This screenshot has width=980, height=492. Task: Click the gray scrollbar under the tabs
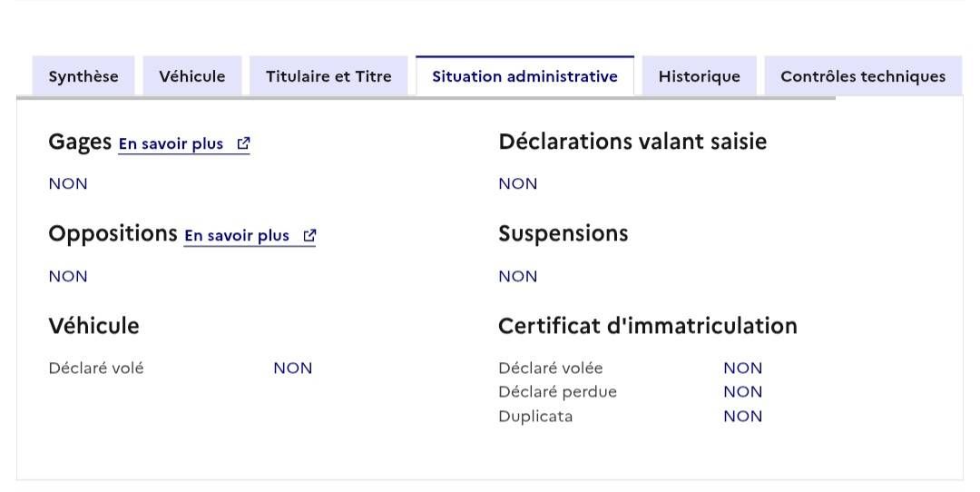point(426,97)
